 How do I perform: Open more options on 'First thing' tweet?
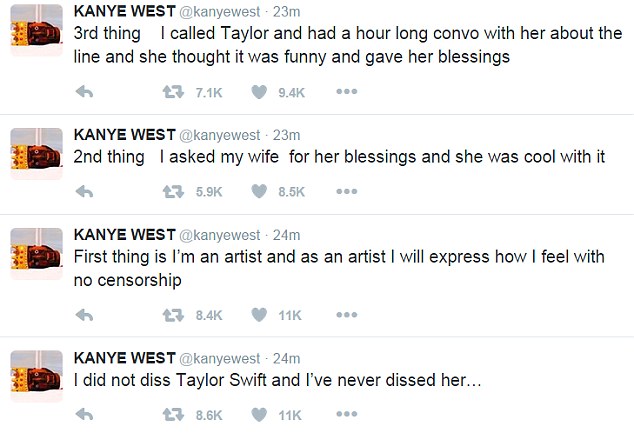pos(347,315)
